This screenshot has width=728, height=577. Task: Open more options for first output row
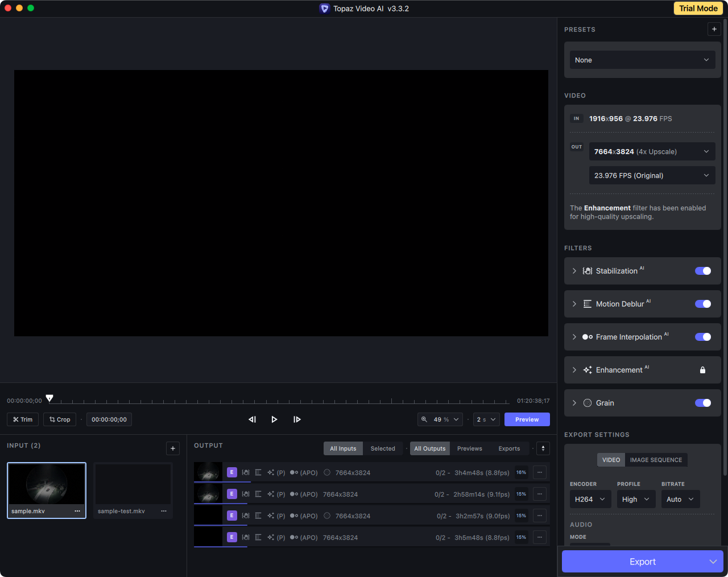(x=540, y=472)
